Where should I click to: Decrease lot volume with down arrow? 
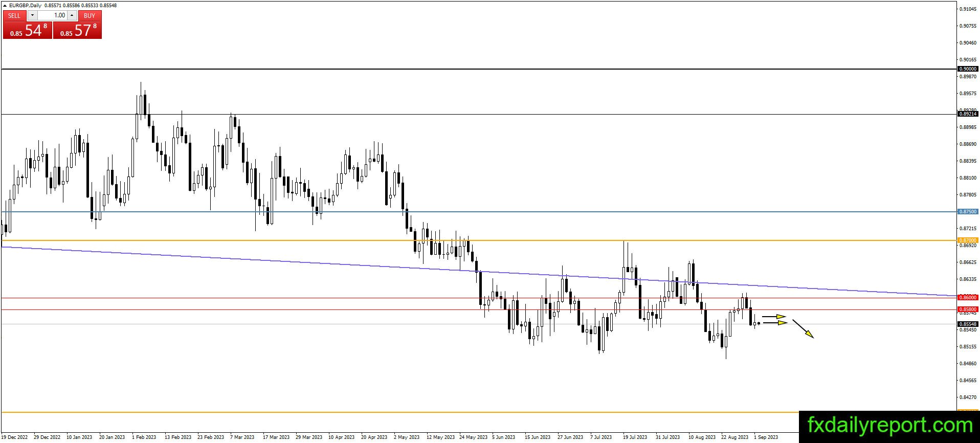click(32, 15)
